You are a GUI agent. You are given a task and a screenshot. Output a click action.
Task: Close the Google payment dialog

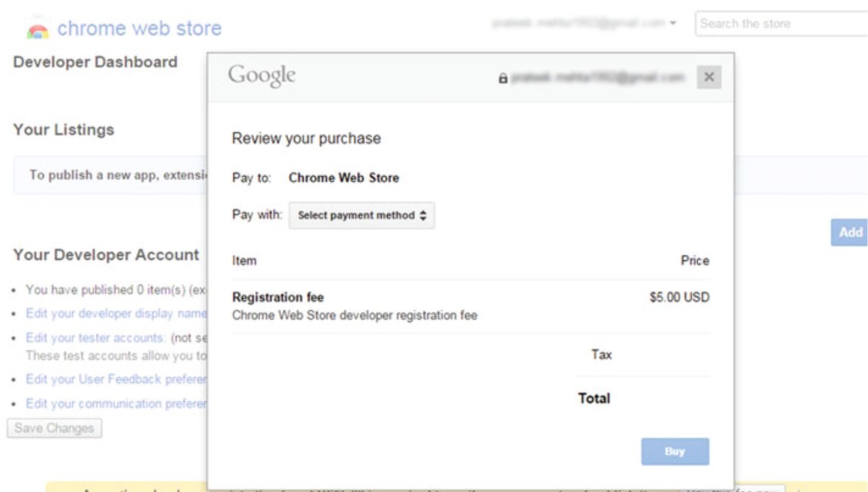point(708,77)
